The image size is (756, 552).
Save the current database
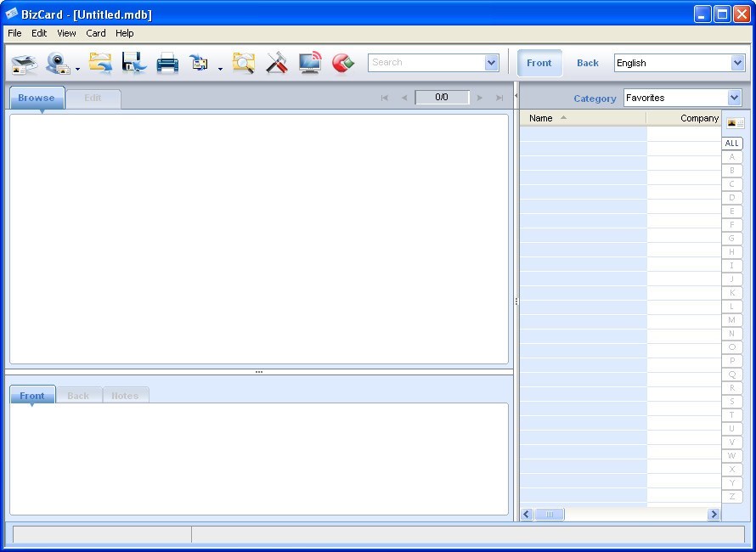pos(131,62)
